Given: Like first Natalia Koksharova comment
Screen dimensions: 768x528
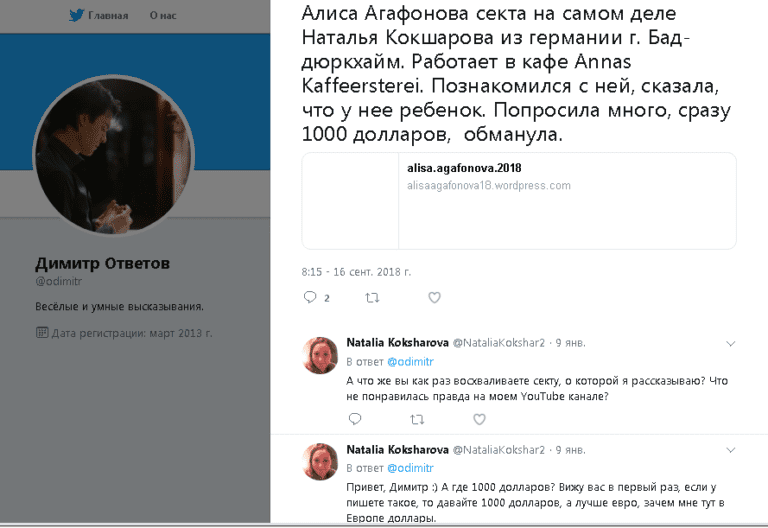Looking at the screenshot, I should pos(480,419).
